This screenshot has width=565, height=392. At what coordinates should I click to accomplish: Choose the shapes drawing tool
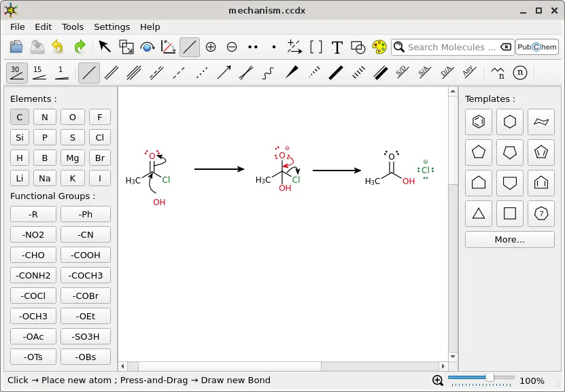[358, 47]
